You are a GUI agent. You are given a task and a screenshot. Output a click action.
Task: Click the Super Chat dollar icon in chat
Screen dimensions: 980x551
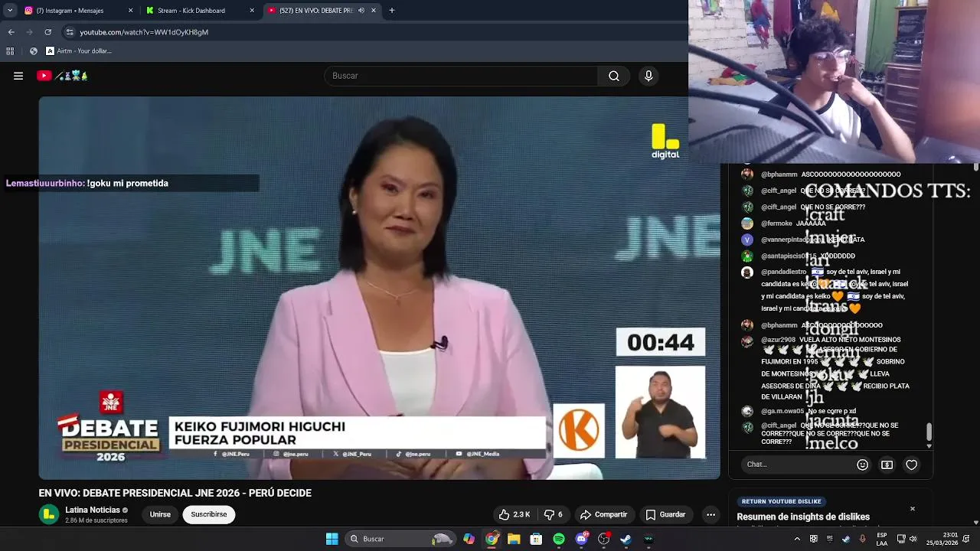tap(887, 465)
